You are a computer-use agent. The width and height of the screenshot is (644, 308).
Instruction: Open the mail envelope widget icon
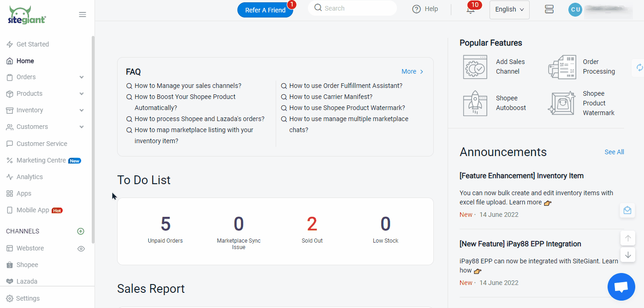[627, 210]
